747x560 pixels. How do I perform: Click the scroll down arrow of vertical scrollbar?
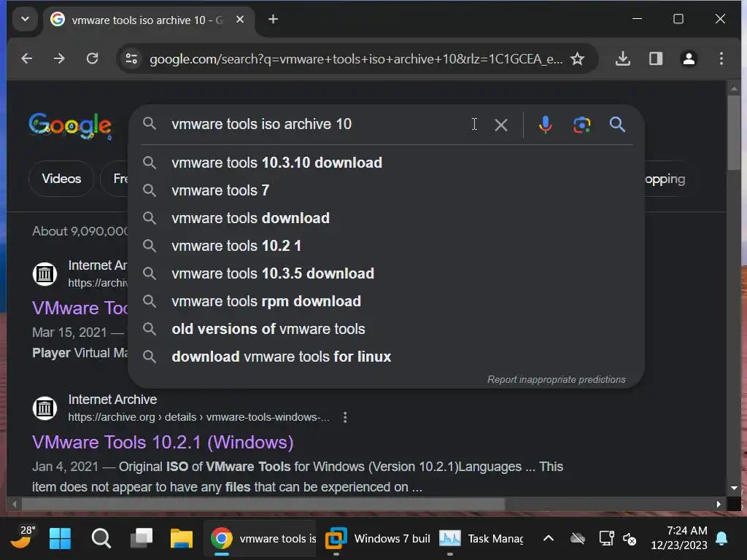pos(734,488)
